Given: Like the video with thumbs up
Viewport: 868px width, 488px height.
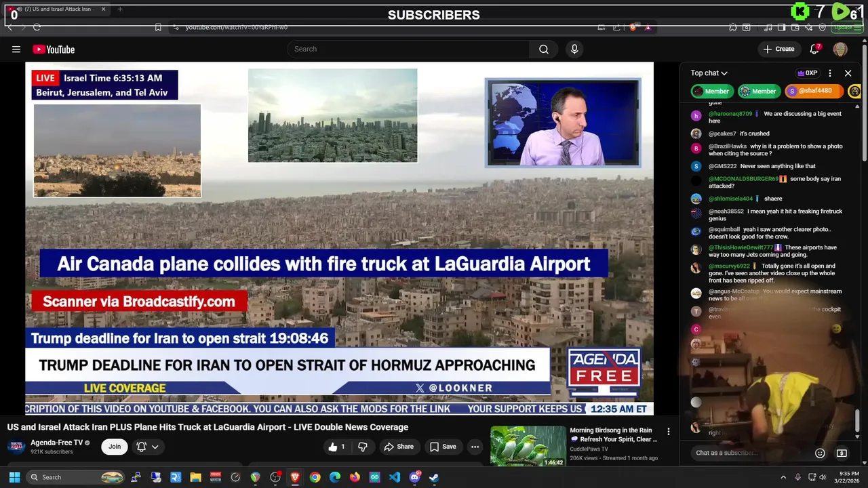Looking at the screenshot, I should coord(337,447).
